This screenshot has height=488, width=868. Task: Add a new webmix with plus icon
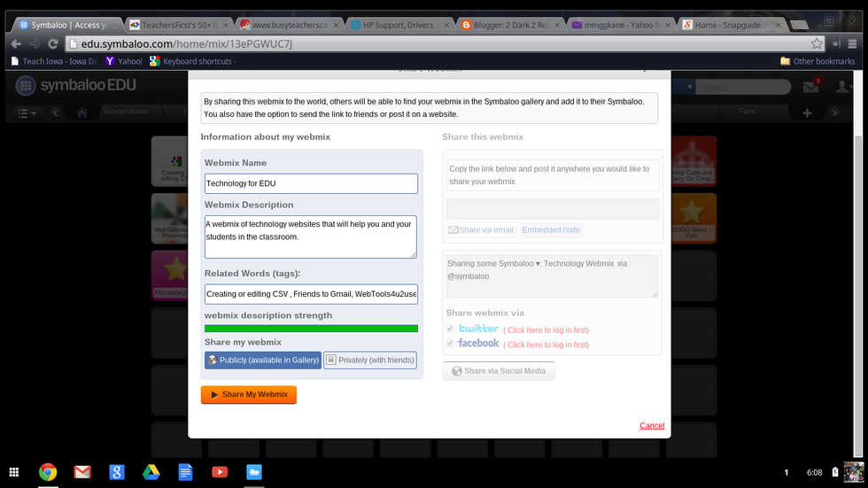click(x=807, y=112)
